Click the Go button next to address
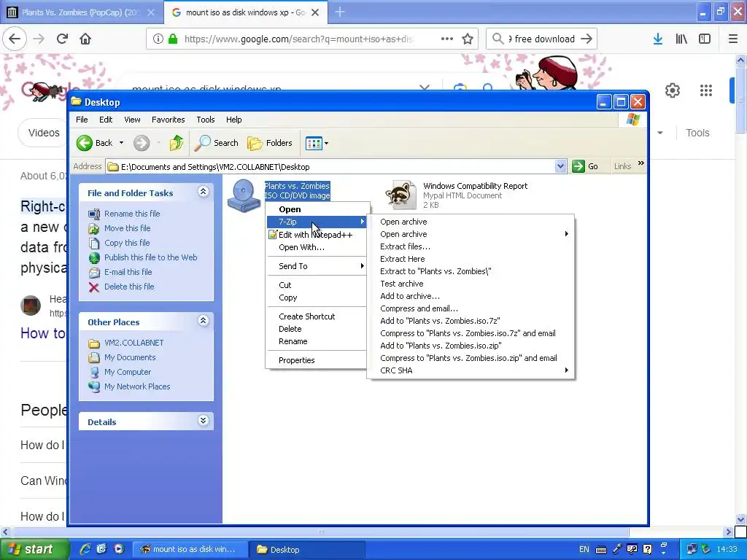This screenshot has width=747, height=560. point(586,166)
